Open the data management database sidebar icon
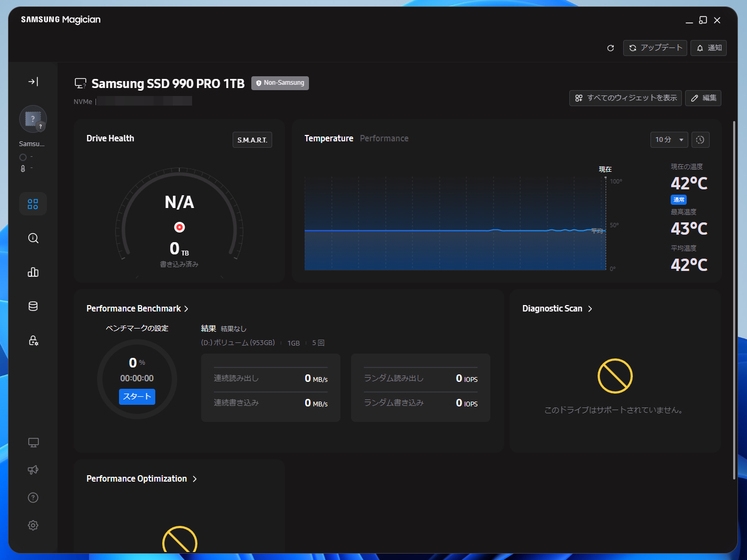This screenshot has width=747, height=560. coord(33,306)
